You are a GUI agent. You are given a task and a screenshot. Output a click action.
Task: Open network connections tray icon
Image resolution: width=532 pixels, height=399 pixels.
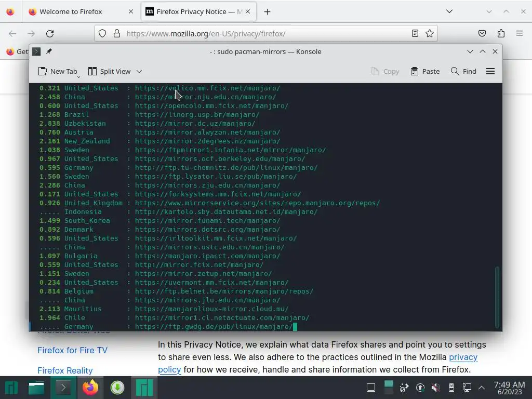pos(467,388)
